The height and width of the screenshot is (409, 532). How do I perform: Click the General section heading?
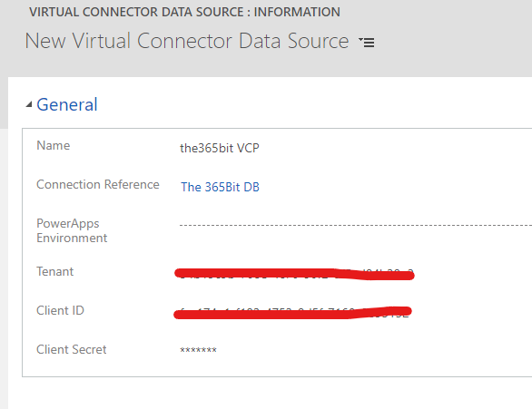coord(67,104)
